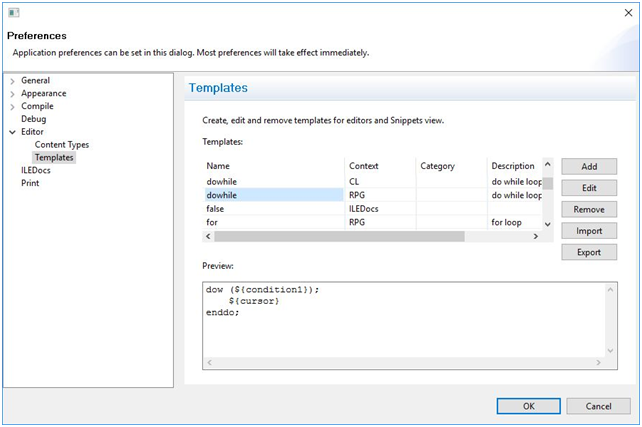Select the dowhile CL template row

(373, 181)
